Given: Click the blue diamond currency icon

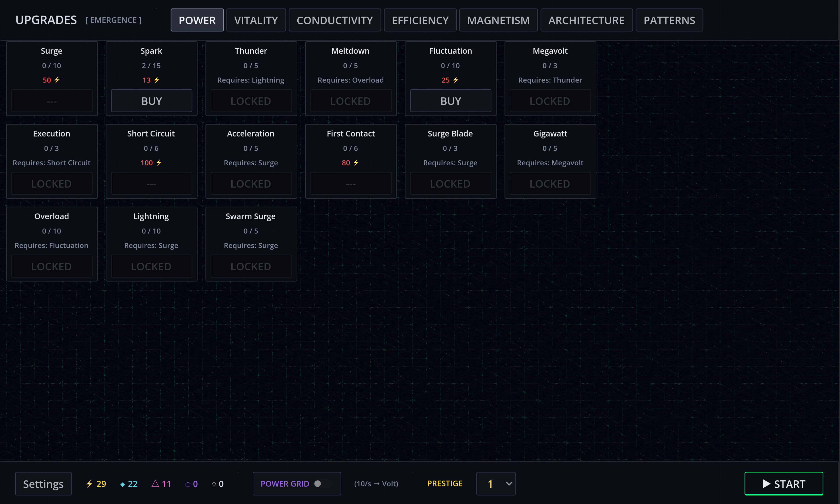Looking at the screenshot, I should [x=123, y=484].
